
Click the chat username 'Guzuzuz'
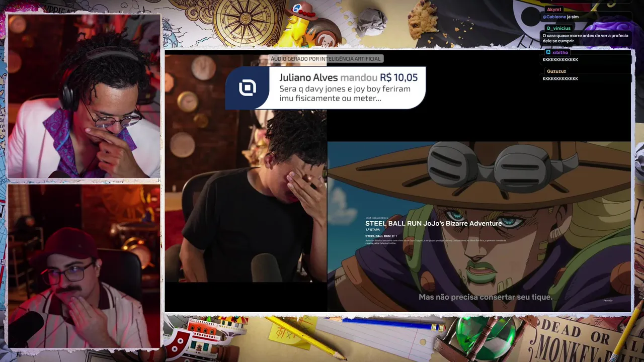point(556,71)
